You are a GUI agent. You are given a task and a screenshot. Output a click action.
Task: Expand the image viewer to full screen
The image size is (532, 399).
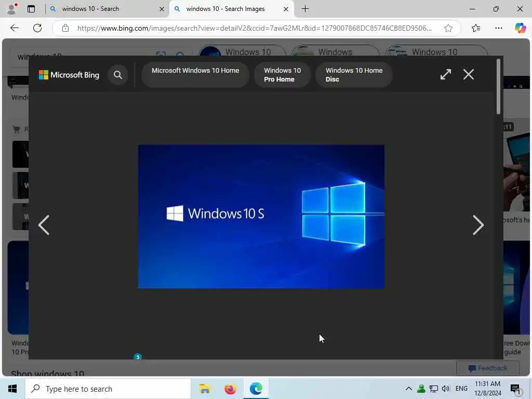click(445, 74)
